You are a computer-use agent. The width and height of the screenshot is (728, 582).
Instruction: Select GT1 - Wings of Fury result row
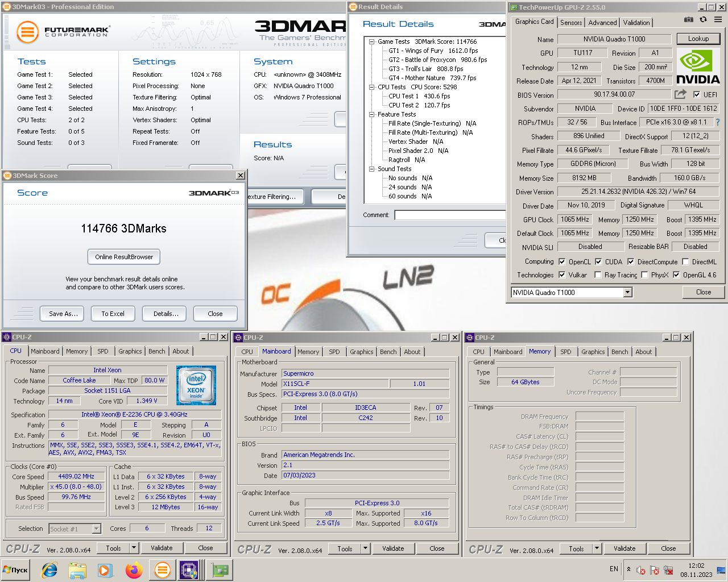coord(433,51)
